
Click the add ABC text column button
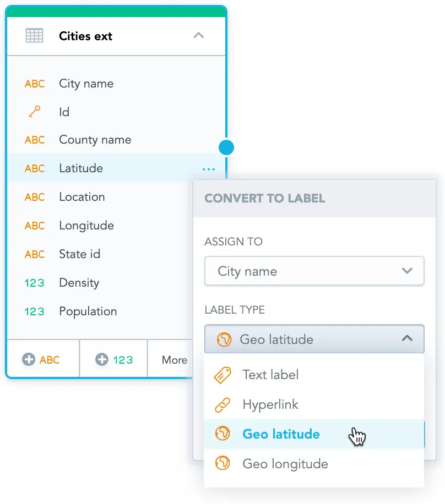click(43, 359)
